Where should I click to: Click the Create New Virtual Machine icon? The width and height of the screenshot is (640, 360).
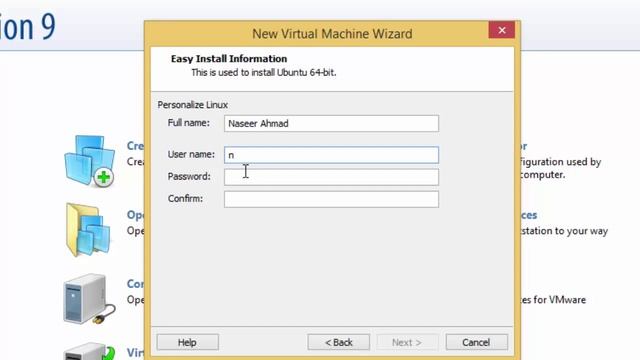(89, 161)
